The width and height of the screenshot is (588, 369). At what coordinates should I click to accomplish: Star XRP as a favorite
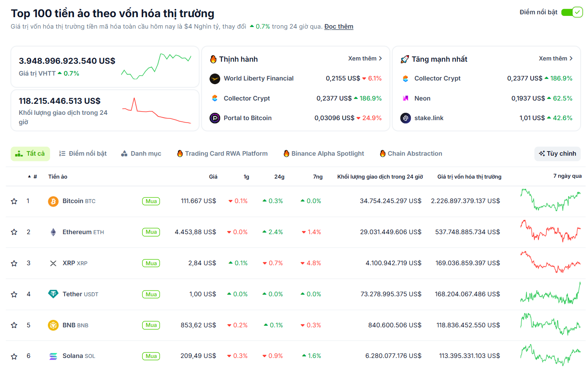coord(14,263)
